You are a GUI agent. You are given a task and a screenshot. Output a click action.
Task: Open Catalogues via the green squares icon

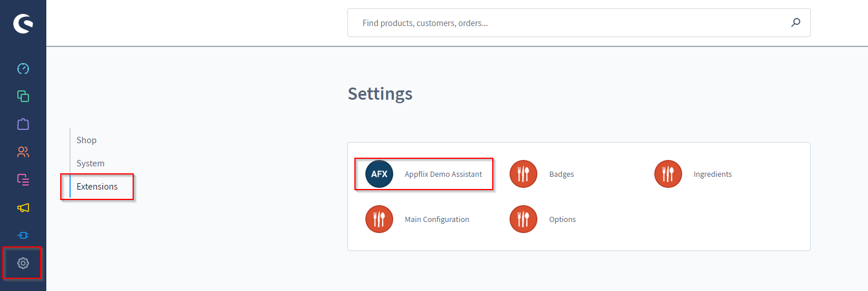coord(23,96)
